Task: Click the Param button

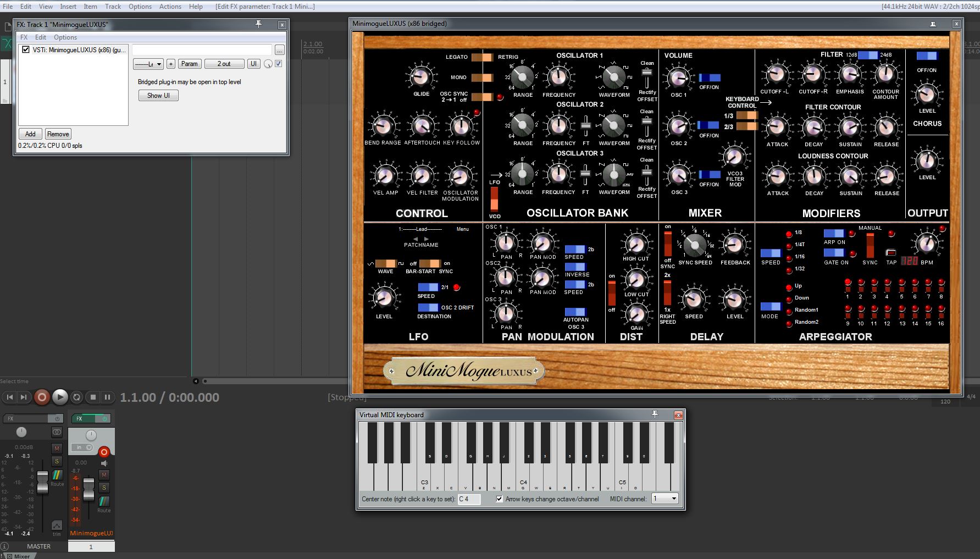Action: [x=189, y=64]
